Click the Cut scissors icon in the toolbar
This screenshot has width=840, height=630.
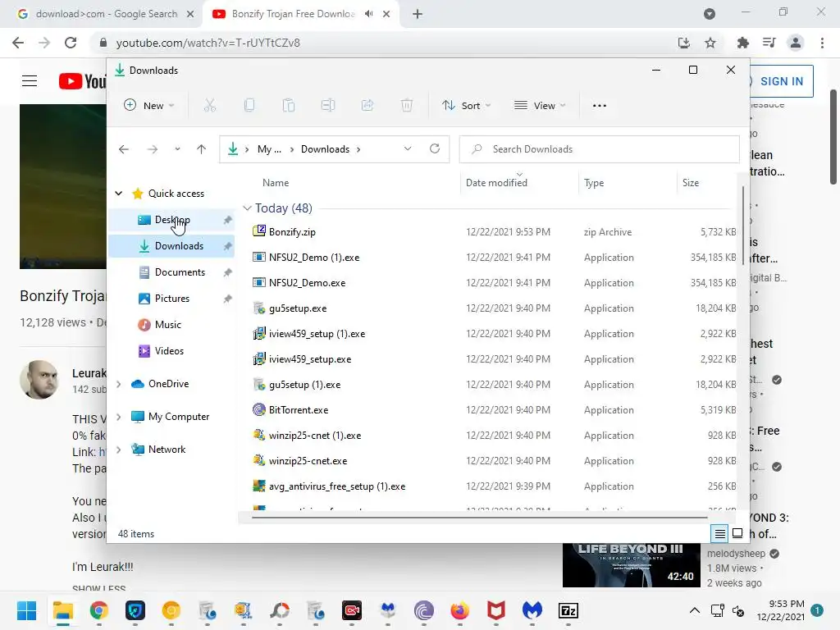click(209, 106)
